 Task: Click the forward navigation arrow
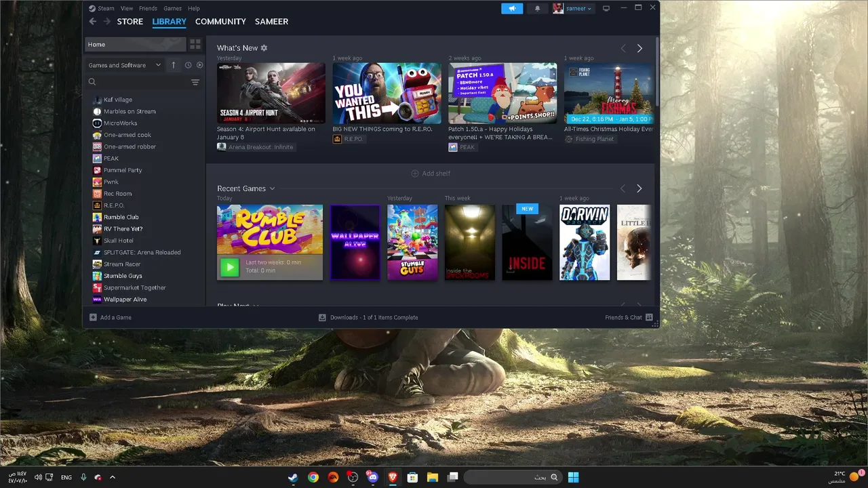click(106, 22)
